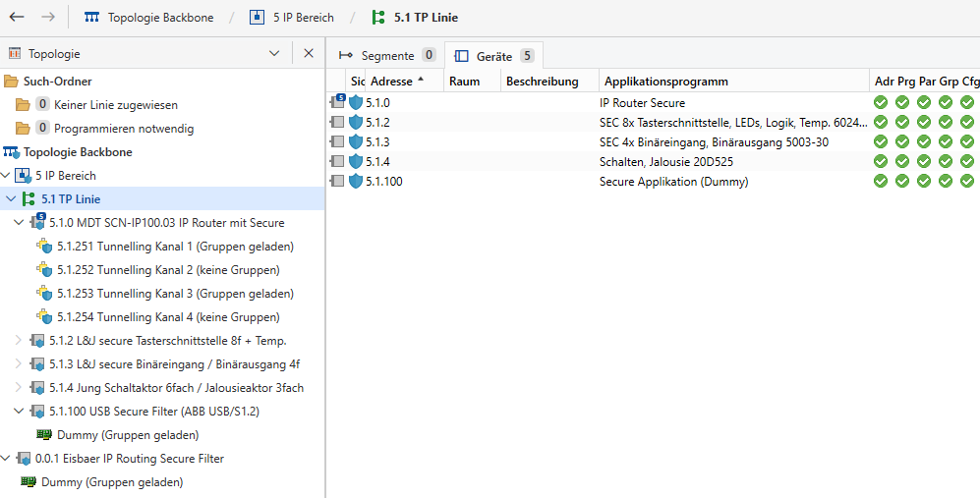Select SEC 4x Binäreingang application cell

click(715, 141)
